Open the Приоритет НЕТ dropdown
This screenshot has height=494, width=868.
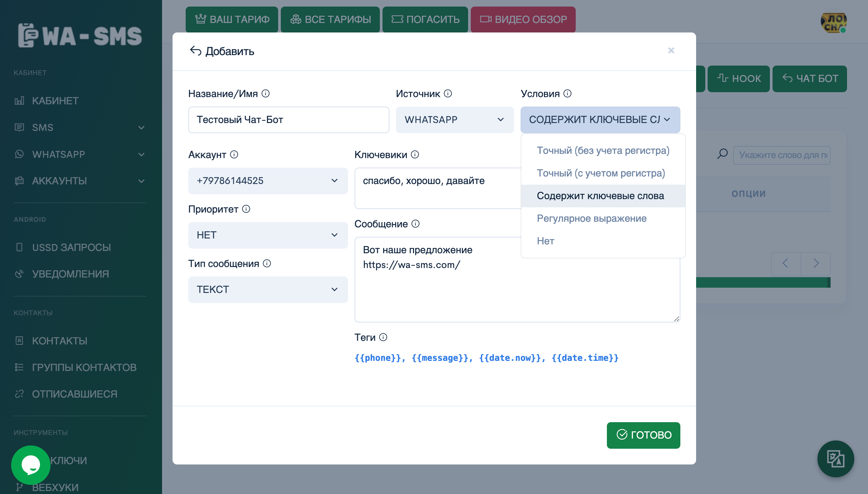[268, 235]
